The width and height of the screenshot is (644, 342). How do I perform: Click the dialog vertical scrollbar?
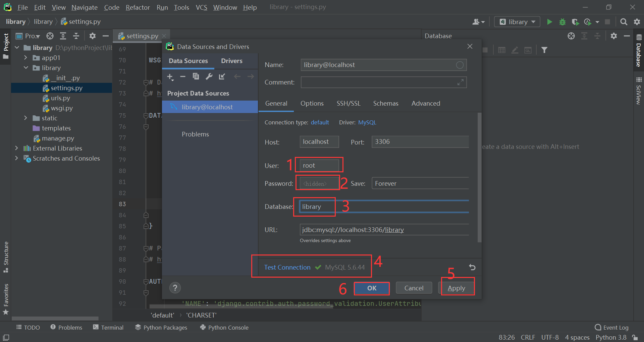pos(479,177)
